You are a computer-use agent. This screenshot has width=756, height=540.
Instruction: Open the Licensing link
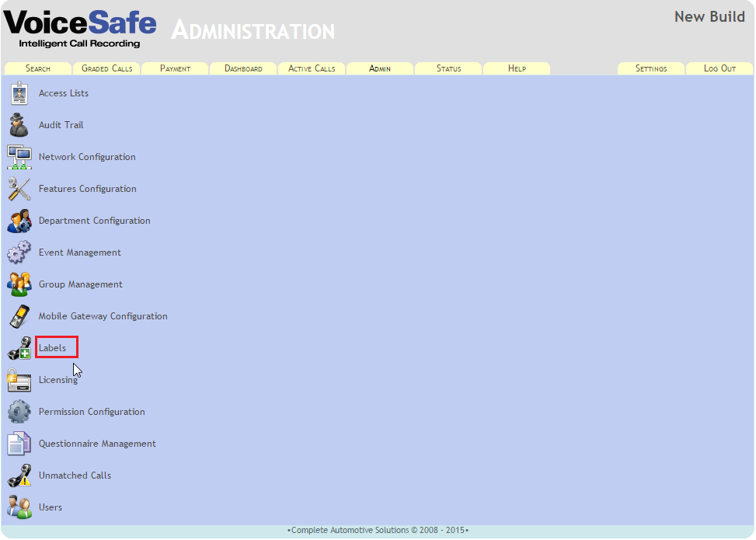pos(57,379)
